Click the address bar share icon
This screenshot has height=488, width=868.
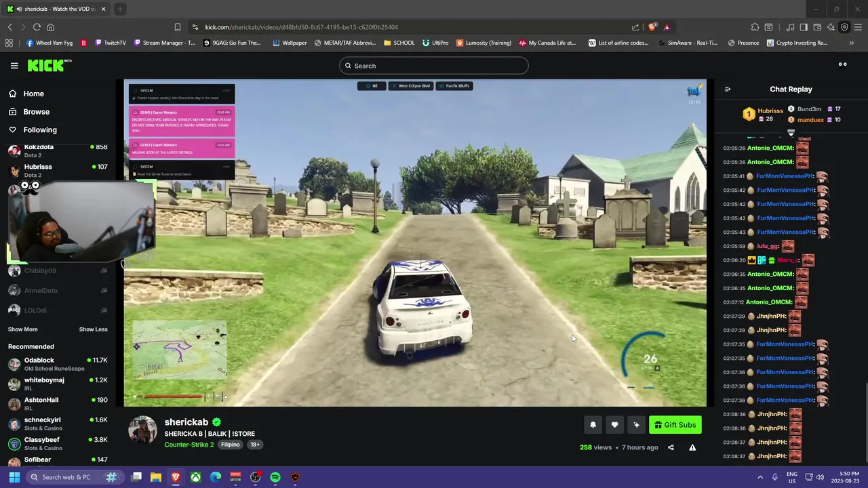[635, 27]
